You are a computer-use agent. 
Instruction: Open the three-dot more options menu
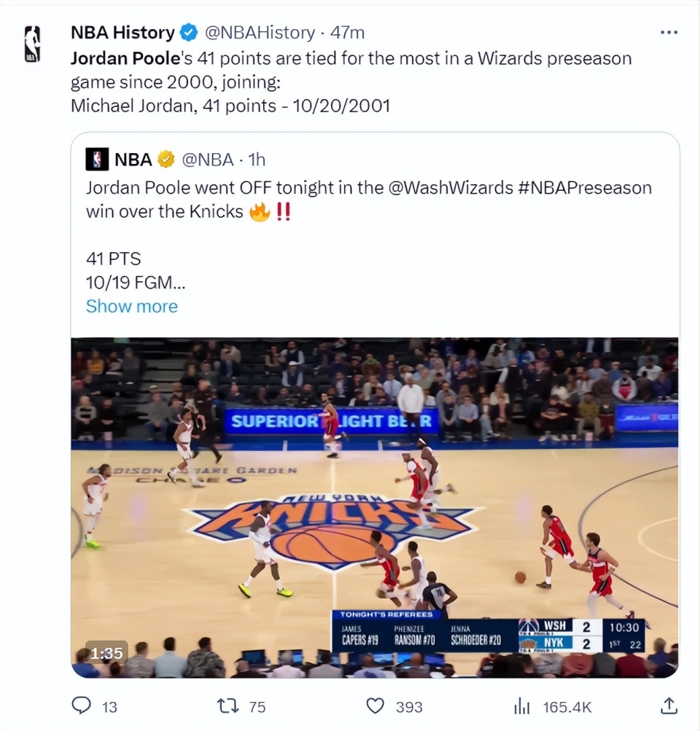(x=669, y=32)
